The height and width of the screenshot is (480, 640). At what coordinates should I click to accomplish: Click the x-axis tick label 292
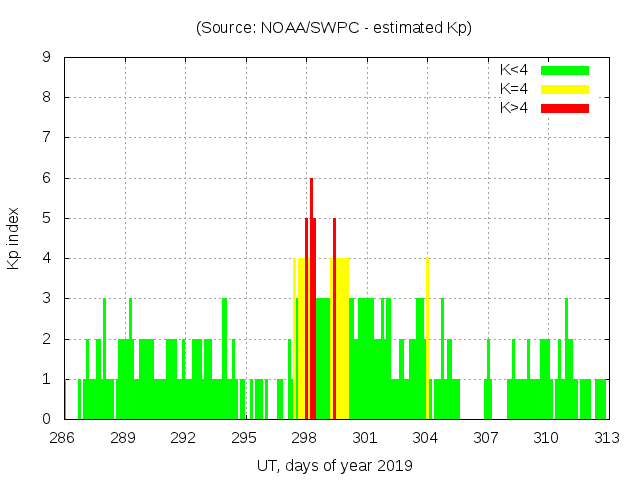(183, 438)
